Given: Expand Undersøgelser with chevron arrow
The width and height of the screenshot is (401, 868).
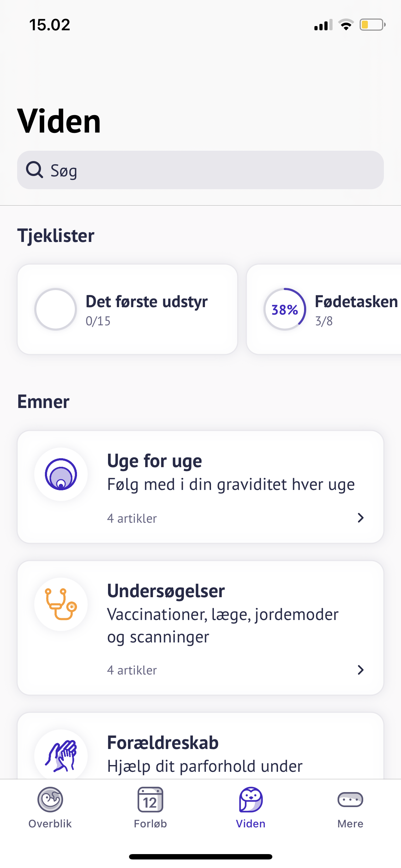Looking at the screenshot, I should pyautogui.click(x=360, y=670).
